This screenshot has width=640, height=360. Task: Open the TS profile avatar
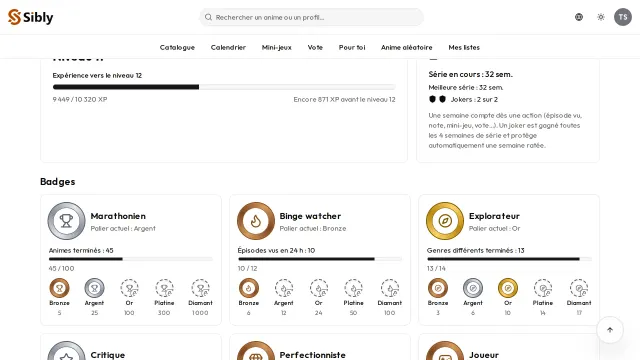pyautogui.click(x=623, y=17)
